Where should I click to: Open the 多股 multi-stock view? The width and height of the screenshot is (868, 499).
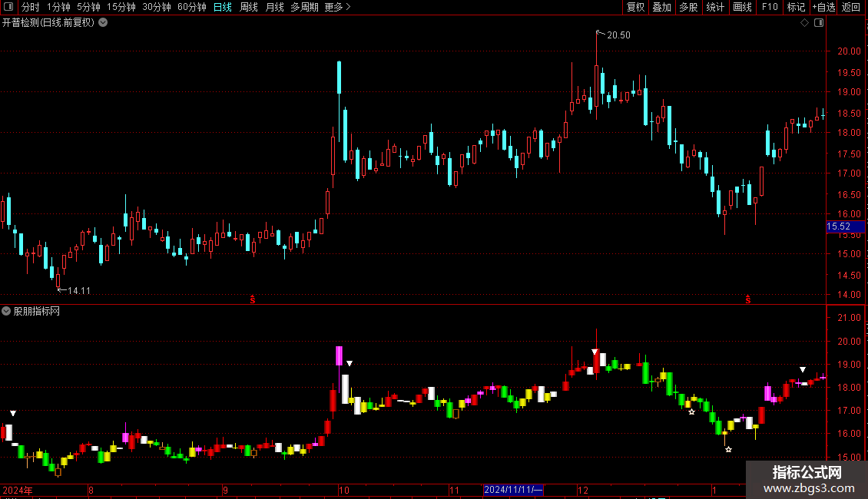point(688,7)
